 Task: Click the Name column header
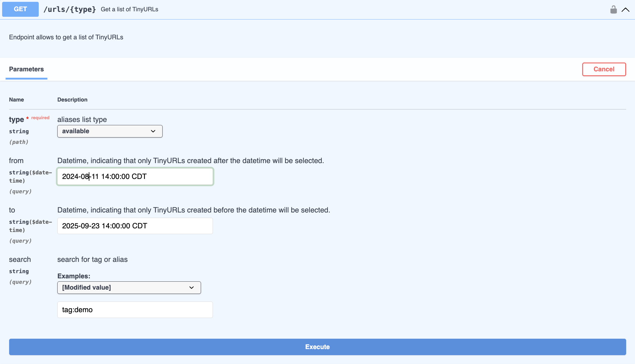tap(16, 100)
